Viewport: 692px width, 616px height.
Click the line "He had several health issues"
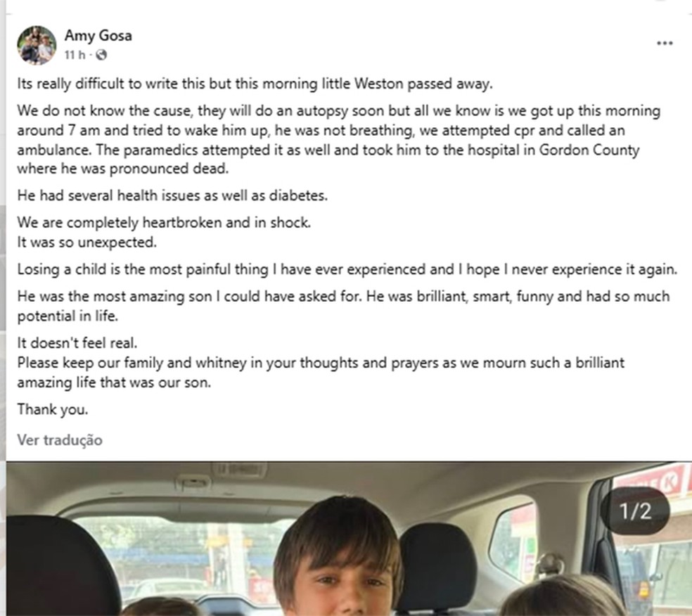[x=172, y=196]
